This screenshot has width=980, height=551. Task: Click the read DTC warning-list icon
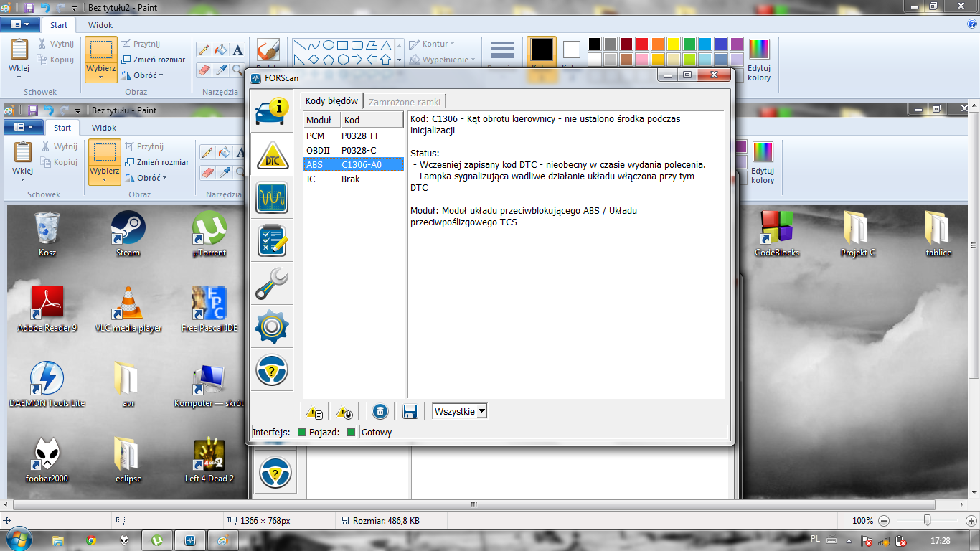[x=314, y=412]
